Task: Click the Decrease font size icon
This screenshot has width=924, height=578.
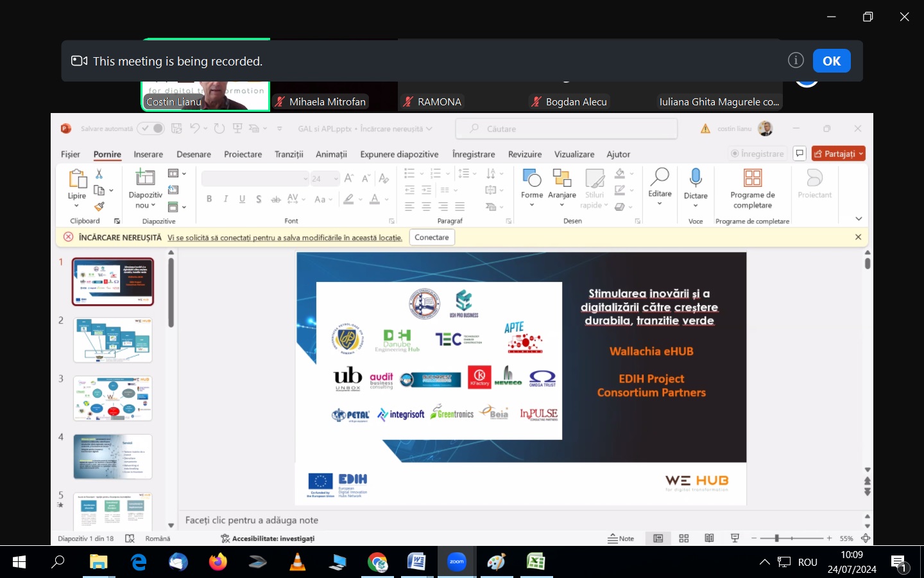Action: [366, 178]
